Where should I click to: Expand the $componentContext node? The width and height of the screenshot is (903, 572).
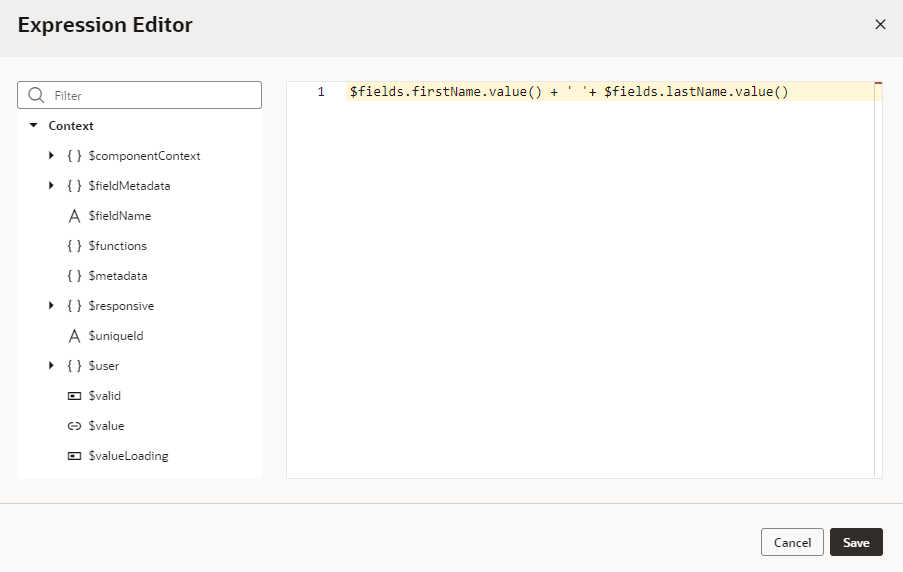point(51,156)
